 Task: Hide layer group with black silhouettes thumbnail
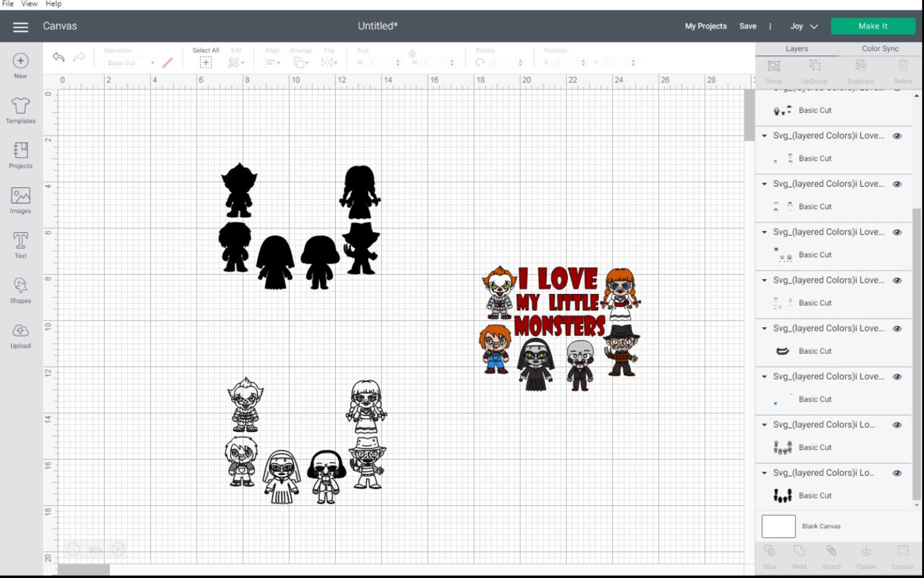point(897,473)
